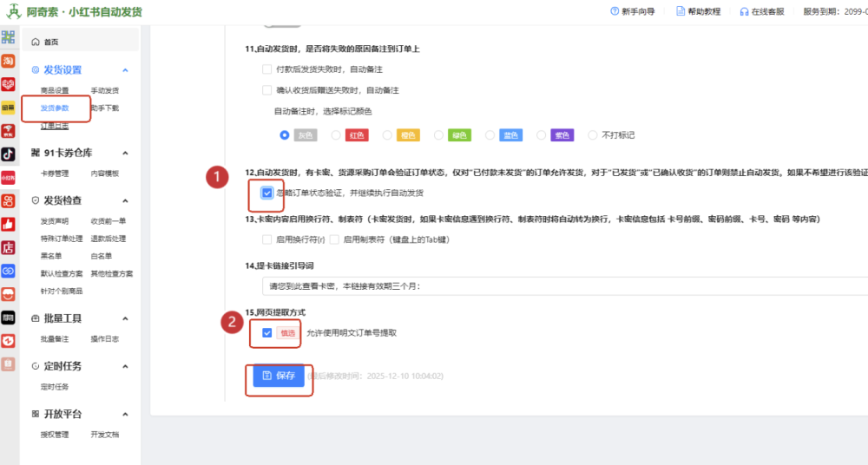Click the 服务到期 date text in header

click(835, 11)
